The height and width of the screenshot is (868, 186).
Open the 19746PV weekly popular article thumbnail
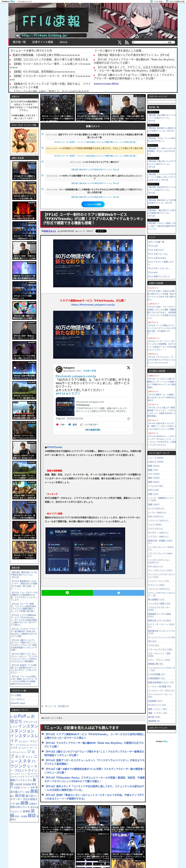[24, 171]
